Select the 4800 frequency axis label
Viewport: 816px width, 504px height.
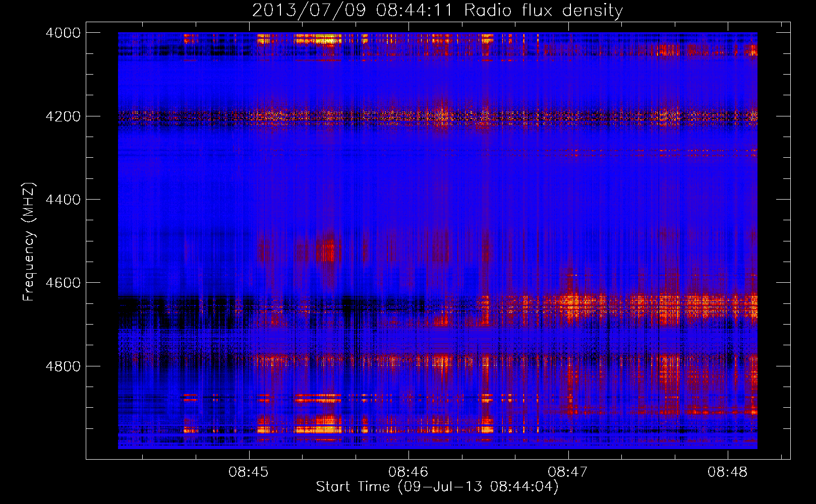point(63,366)
